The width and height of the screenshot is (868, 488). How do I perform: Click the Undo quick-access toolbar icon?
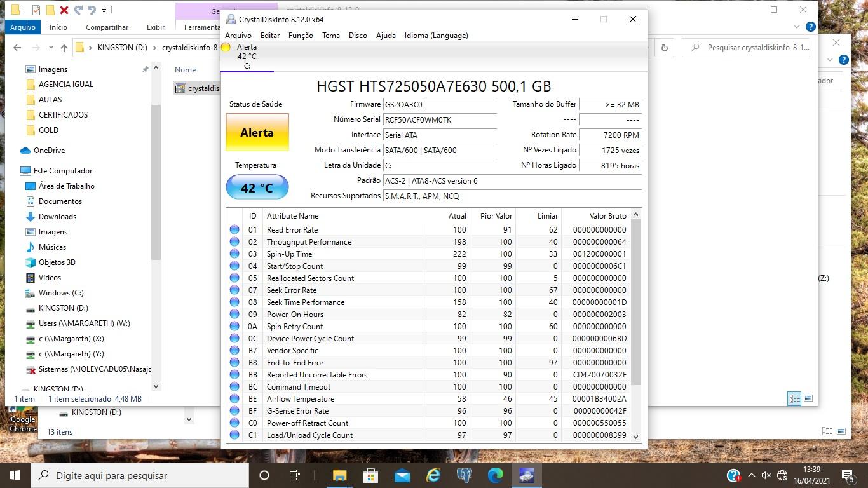(79, 10)
